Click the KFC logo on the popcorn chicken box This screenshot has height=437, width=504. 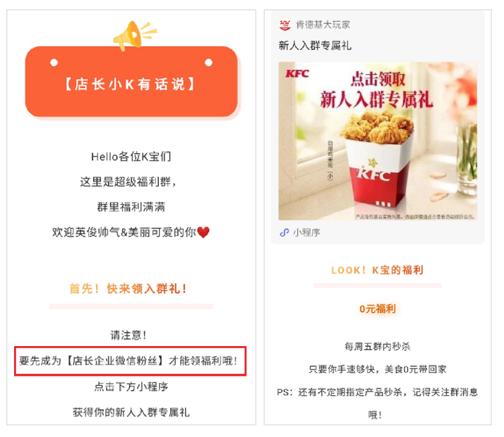click(x=374, y=174)
